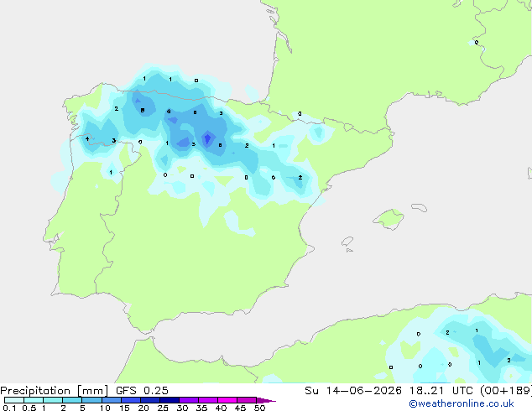The image size is (532, 411).
Task: Click the 'Precipitation [mm]' title text
Action: click(x=54, y=391)
